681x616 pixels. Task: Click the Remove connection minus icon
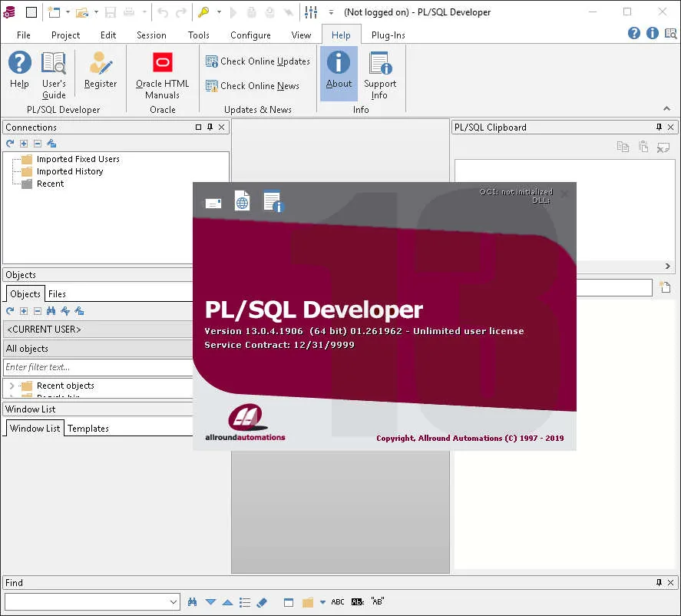[x=38, y=144]
